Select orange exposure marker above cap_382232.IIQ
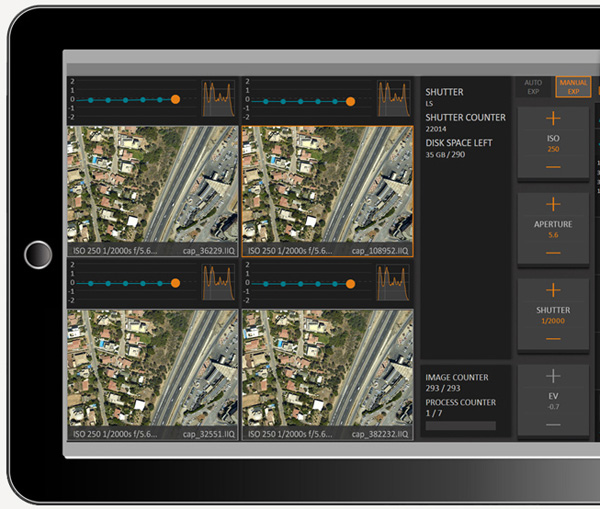600x509 pixels. (x=350, y=284)
